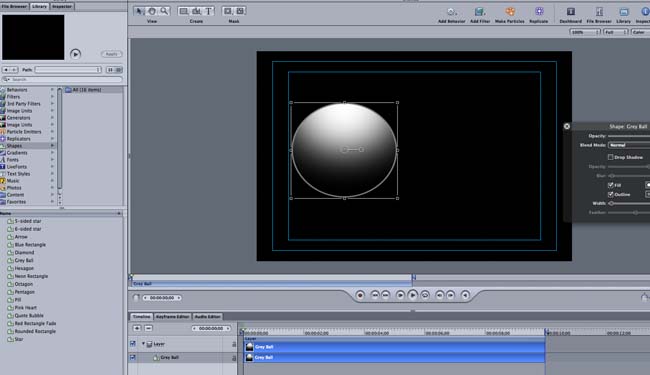Toggle library icon/list view button
This screenshot has width=650, height=375.
[x=114, y=70]
